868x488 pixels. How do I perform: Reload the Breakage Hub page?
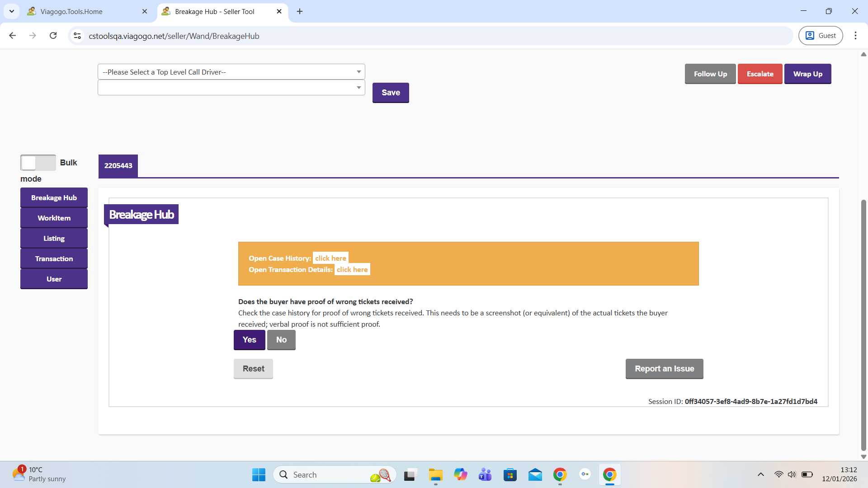[x=53, y=36]
